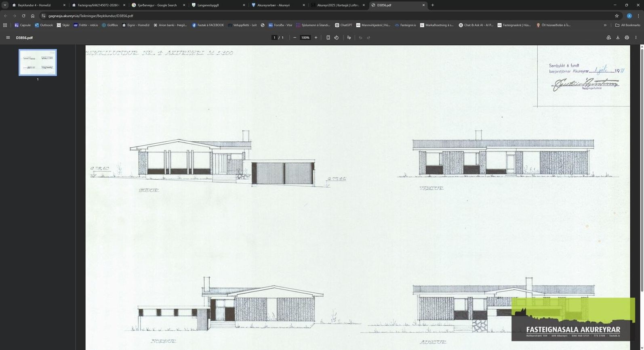
Task: Download the D3856.pdf file
Action: pyautogui.click(x=618, y=38)
